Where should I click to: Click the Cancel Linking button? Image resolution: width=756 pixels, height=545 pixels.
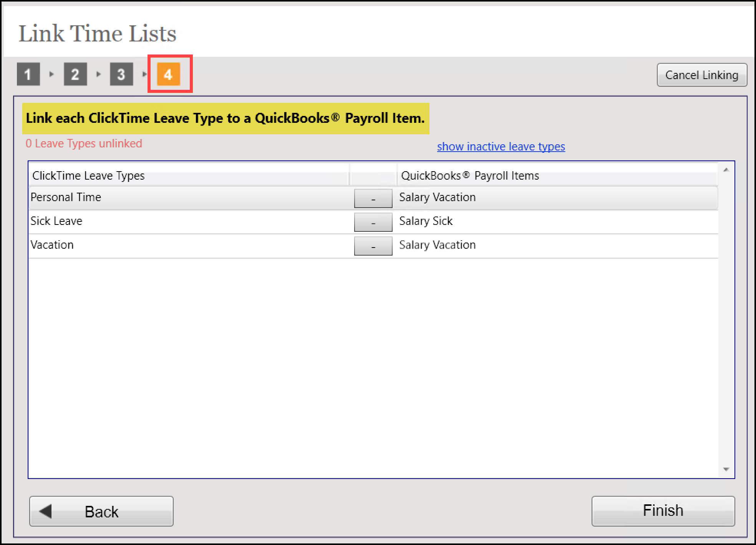702,75
